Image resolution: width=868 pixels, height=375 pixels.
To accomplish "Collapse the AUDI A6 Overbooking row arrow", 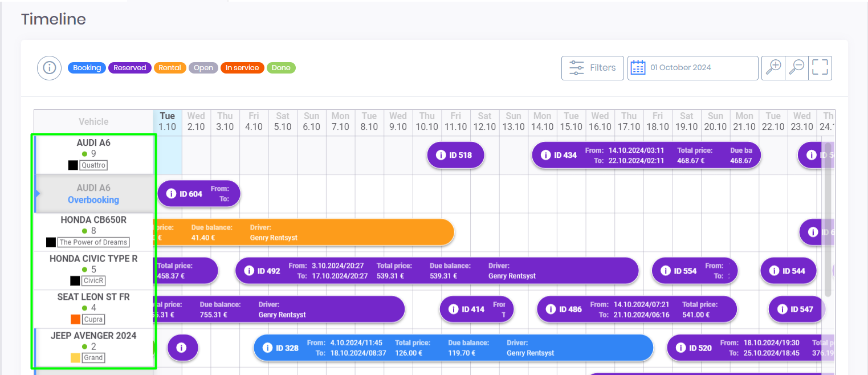I will coord(37,194).
